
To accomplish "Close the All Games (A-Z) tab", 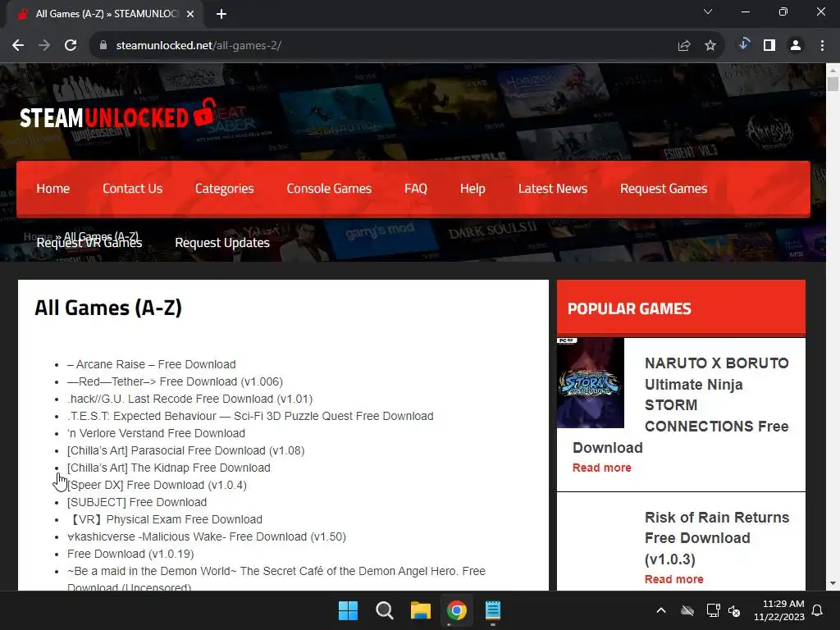I will tap(190, 14).
